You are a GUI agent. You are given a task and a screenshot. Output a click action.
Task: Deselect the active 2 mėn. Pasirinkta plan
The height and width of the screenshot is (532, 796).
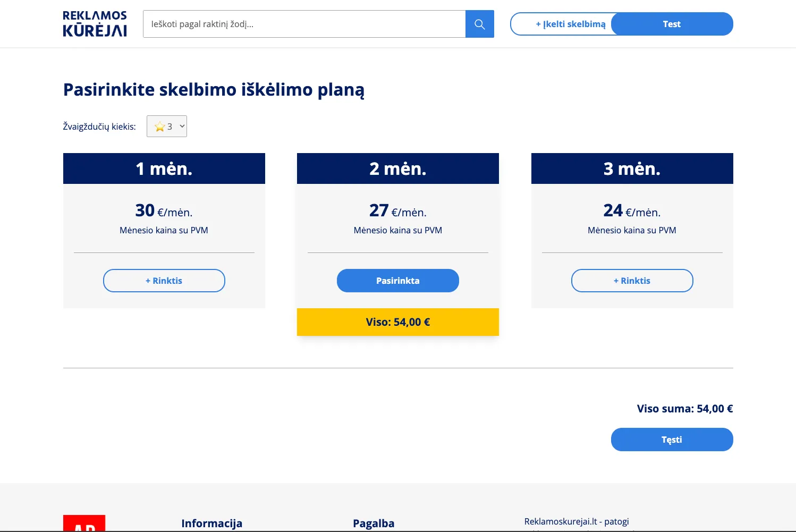(x=397, y=281)
